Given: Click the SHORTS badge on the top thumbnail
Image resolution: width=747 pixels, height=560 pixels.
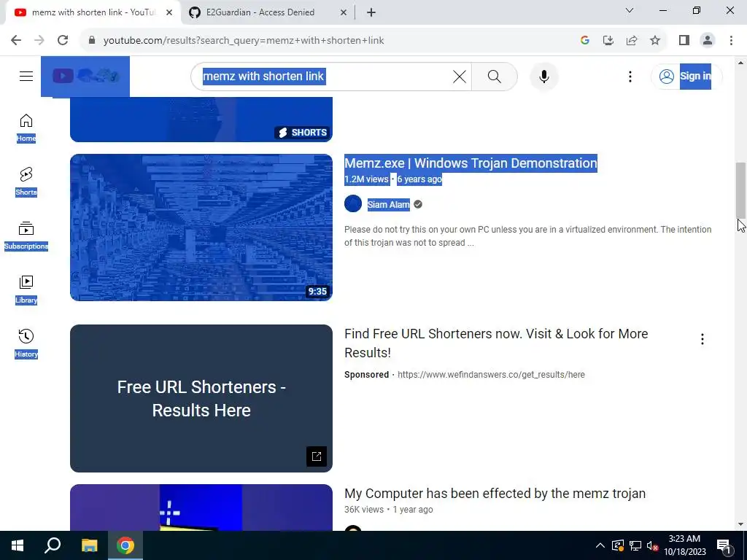Looking at the screenshot, I should [x=303, y=133].
